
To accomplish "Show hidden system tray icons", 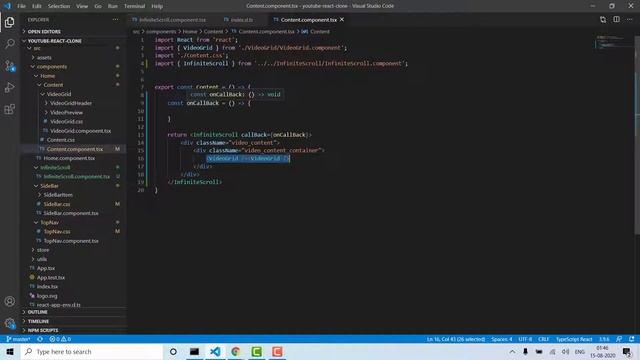I will pos(512,351).
